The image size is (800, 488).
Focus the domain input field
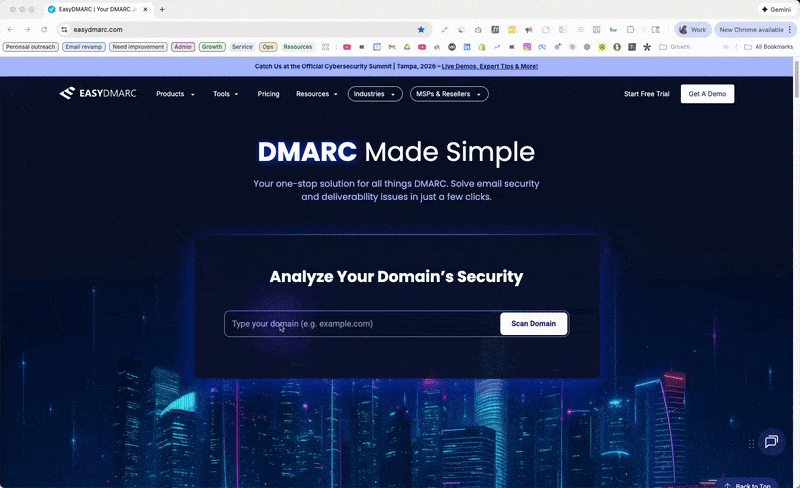pyautogui.click(x=362, y=324)
